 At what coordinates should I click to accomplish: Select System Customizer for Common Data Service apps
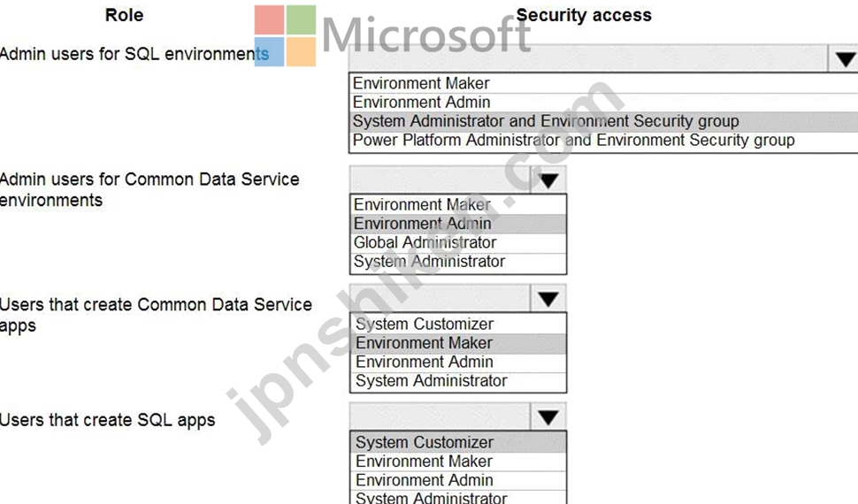458,324
